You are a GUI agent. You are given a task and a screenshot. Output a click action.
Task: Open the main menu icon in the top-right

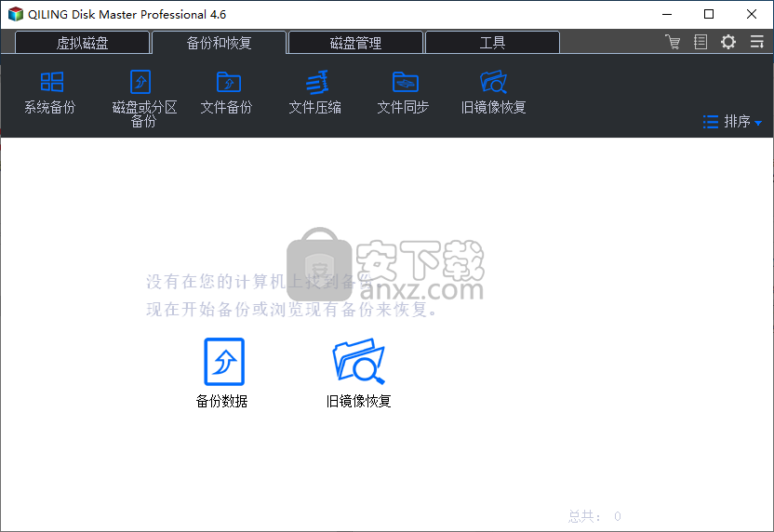pos(756,42)
